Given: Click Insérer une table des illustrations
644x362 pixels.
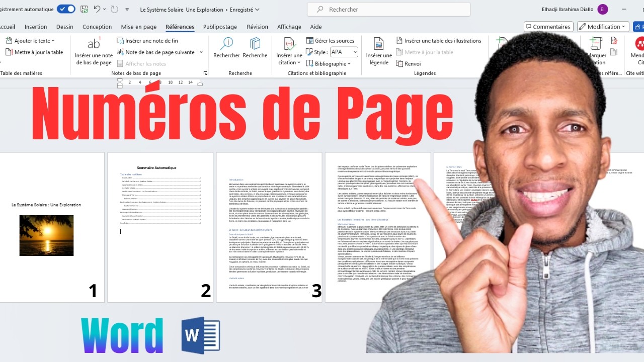Looking at the screenshot, I should tap(439, 41).
